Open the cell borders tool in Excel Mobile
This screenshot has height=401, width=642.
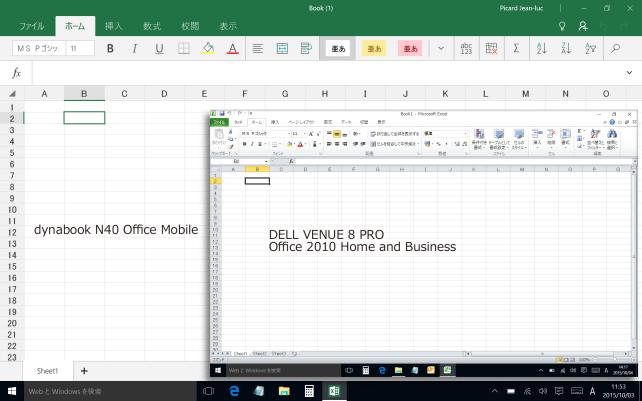[x=184, y=49]
